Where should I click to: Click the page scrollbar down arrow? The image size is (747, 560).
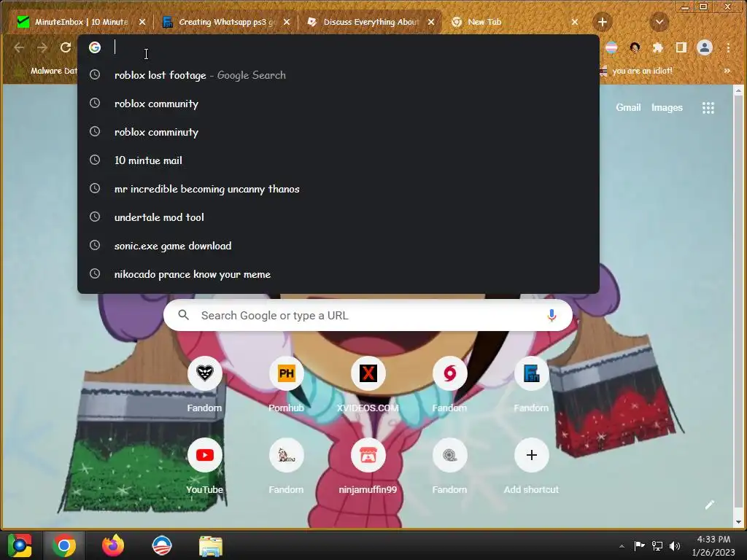(x=738, y=522)
